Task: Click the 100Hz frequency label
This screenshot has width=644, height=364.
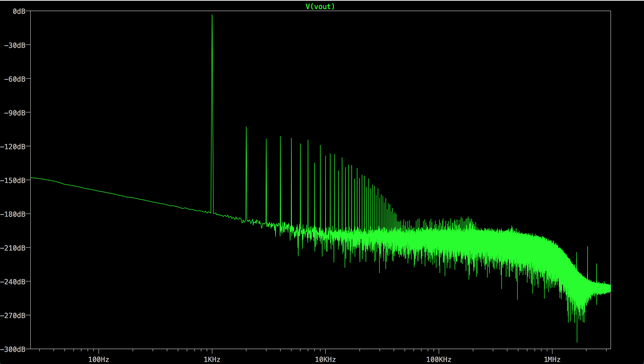Action: 99,359
